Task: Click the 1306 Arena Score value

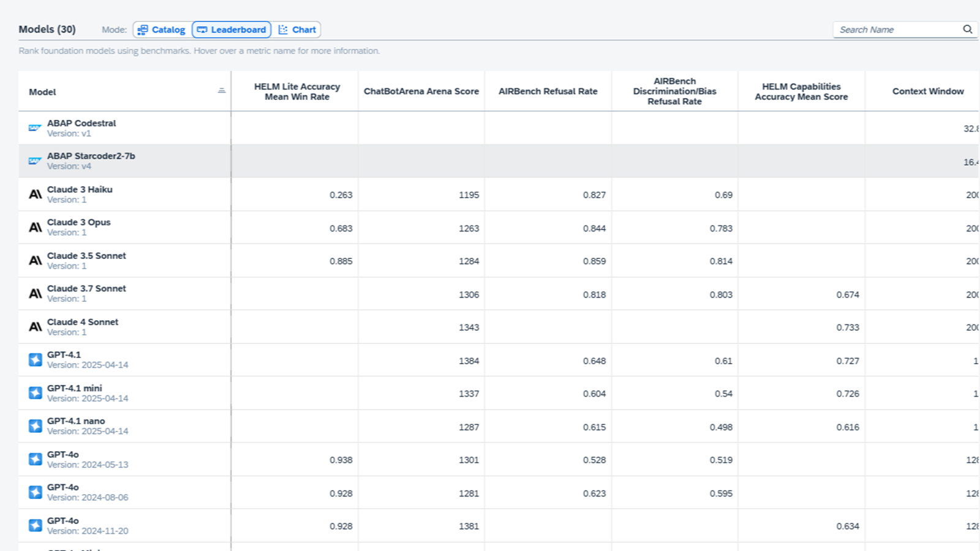Action: [x=469, y=294]
